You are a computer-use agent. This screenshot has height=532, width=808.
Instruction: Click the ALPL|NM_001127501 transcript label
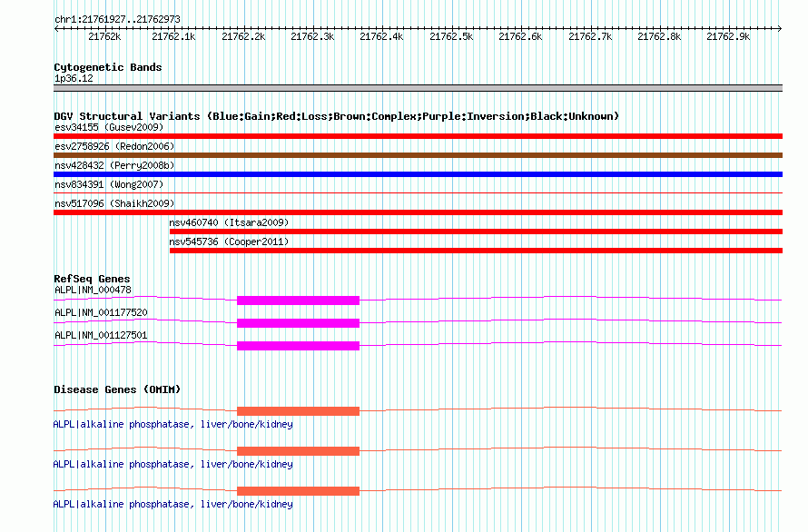tap(101, 335)
